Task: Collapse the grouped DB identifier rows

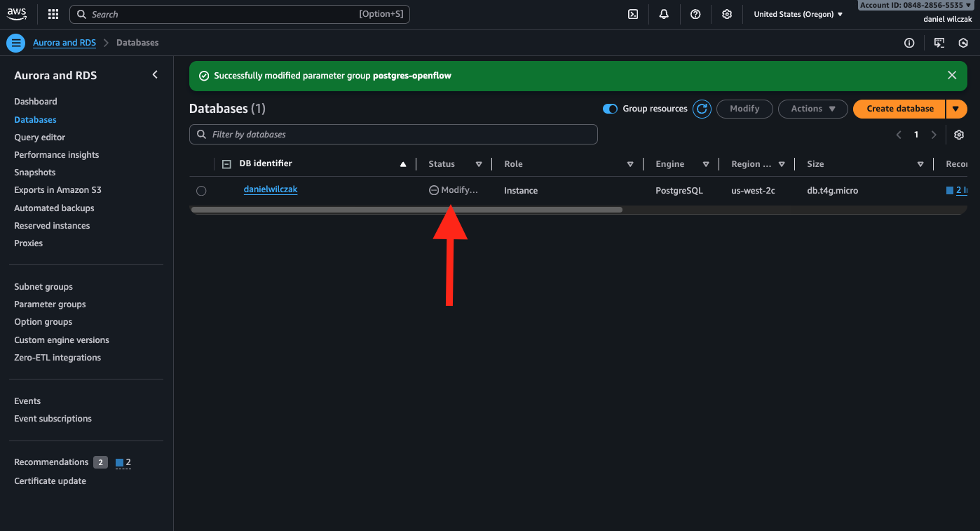Action: (226, 164)
